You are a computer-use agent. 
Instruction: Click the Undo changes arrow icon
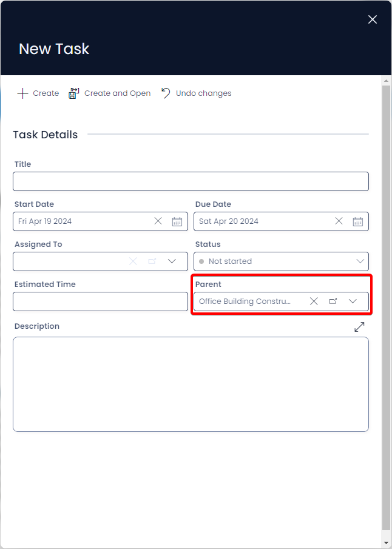point(166,93)
